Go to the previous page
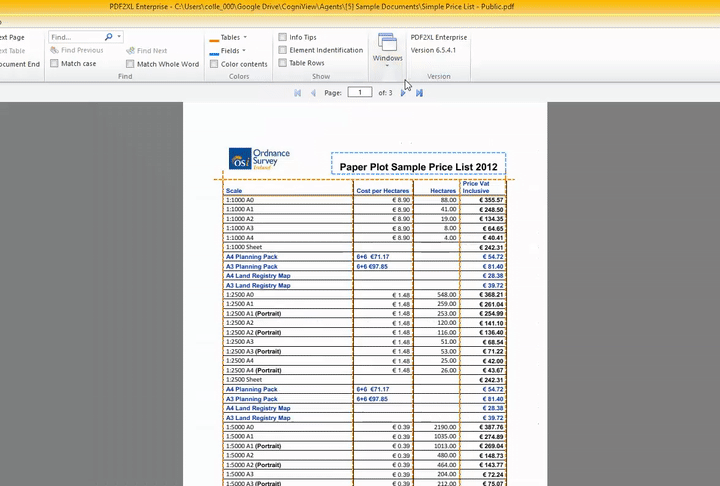The image size is (720, 486). [x=313, y=93]
